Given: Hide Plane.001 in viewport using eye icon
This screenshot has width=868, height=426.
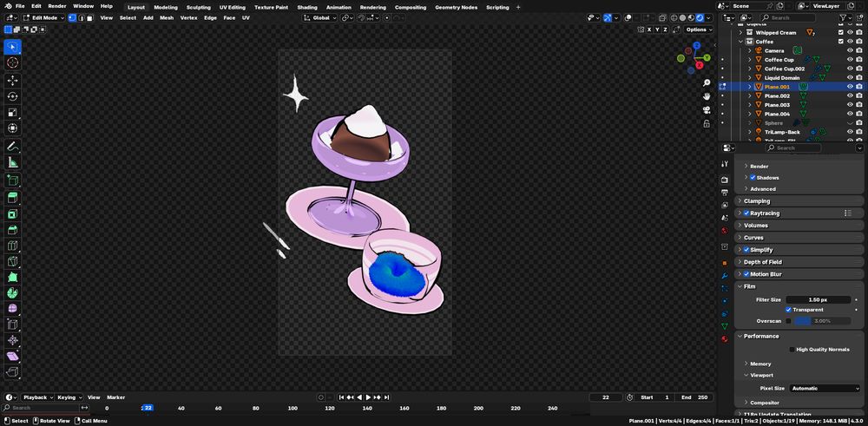Looking at the screenshot, I should point(850,87).
